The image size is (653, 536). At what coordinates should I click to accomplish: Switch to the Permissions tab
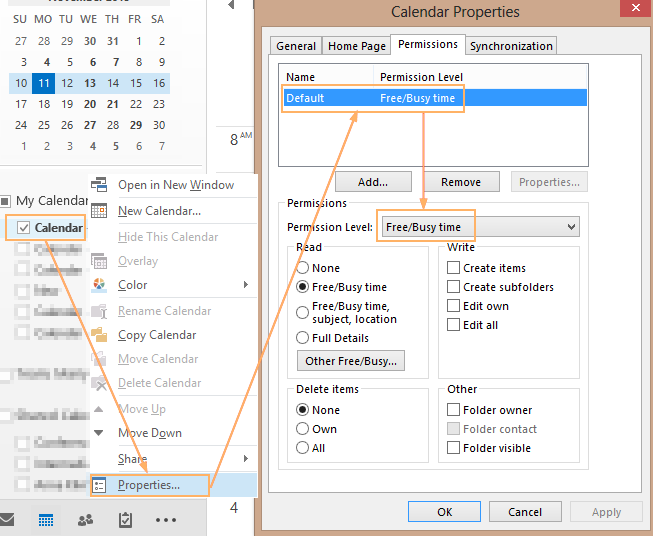pyautogui.click(x=428, y=44)
